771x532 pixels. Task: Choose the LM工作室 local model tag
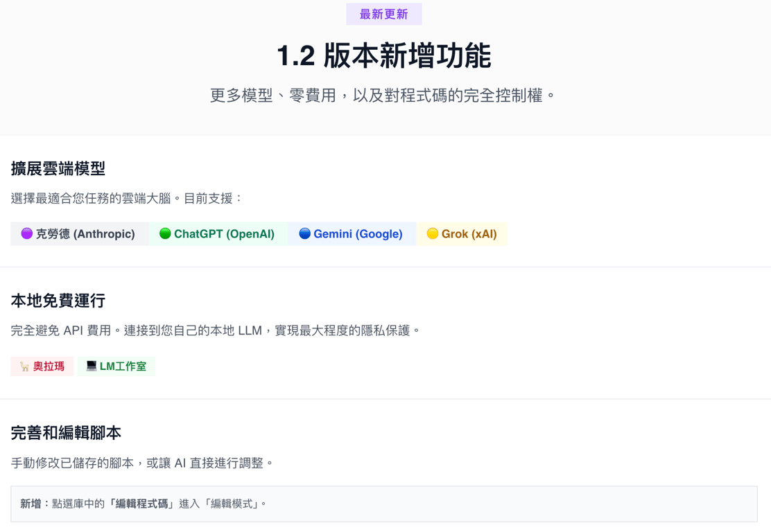tap(116, 366)
